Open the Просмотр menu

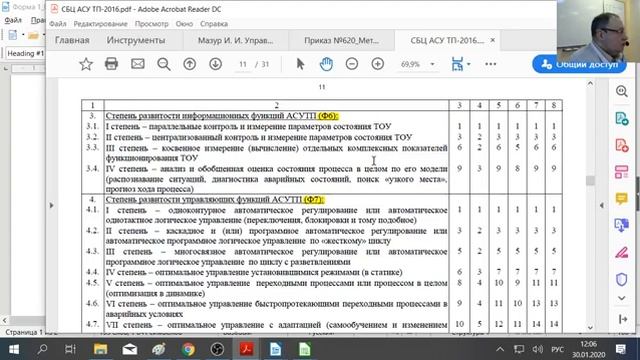click(x=151, y=24)
